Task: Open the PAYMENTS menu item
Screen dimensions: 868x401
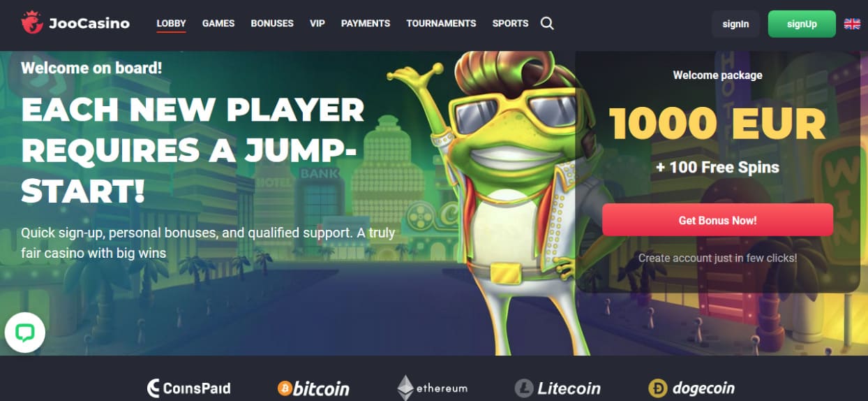Action: click(x=366, y=23)
